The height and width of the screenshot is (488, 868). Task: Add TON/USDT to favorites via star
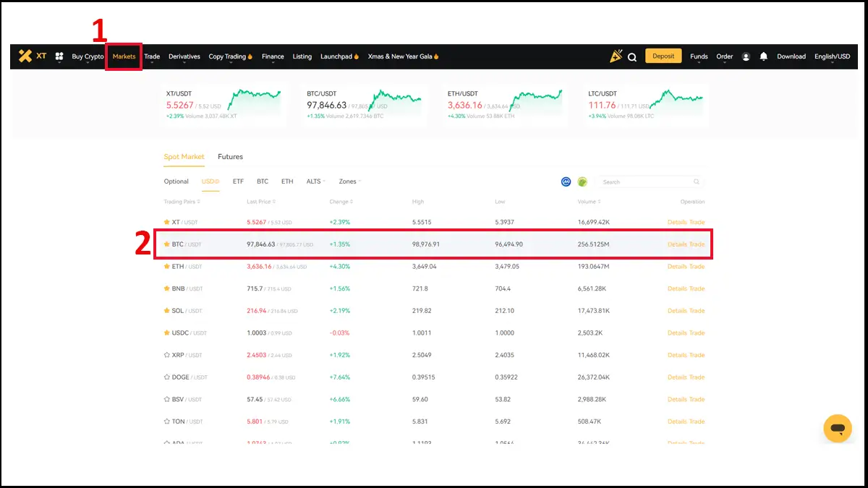pos(167,421)
